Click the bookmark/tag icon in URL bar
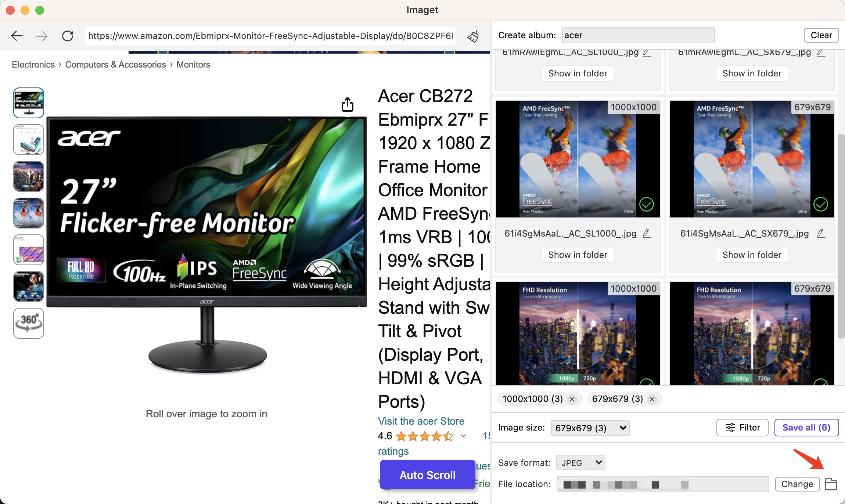This screenshot has width=845, height=504. pos(473,35)
